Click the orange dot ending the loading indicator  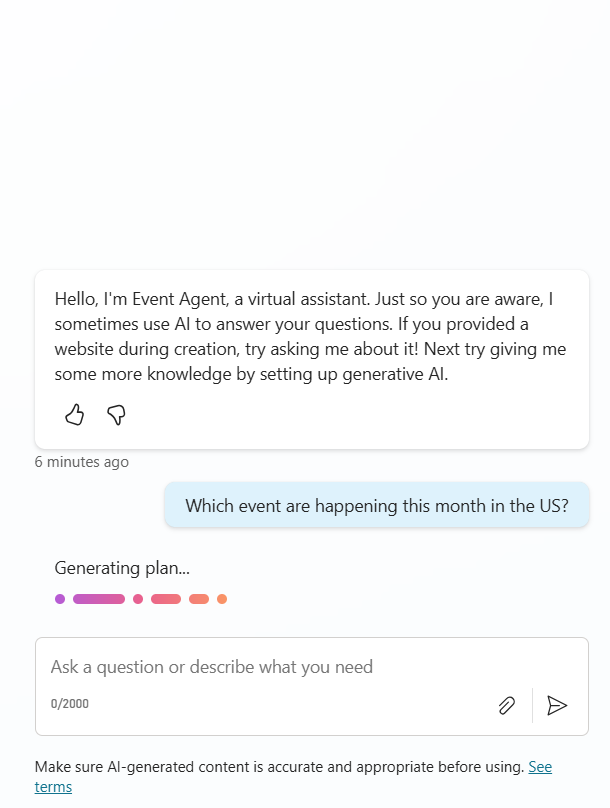(222, 599)
